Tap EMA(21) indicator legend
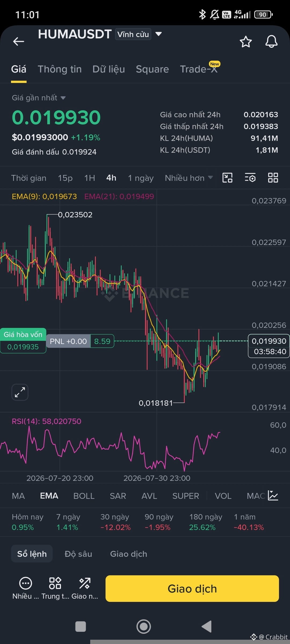Image resolution: width=290 pixels, height=644 pixels. [x=119, y=196]
